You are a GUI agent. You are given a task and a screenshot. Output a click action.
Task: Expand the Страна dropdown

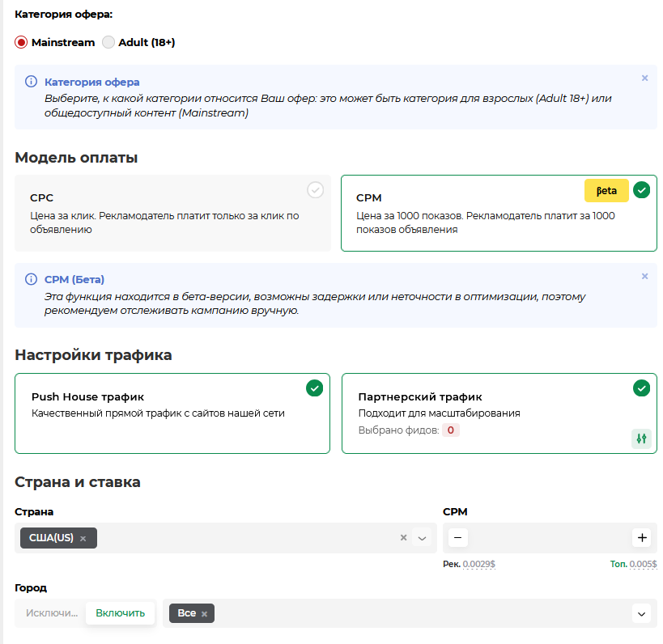tap(421, 538)
